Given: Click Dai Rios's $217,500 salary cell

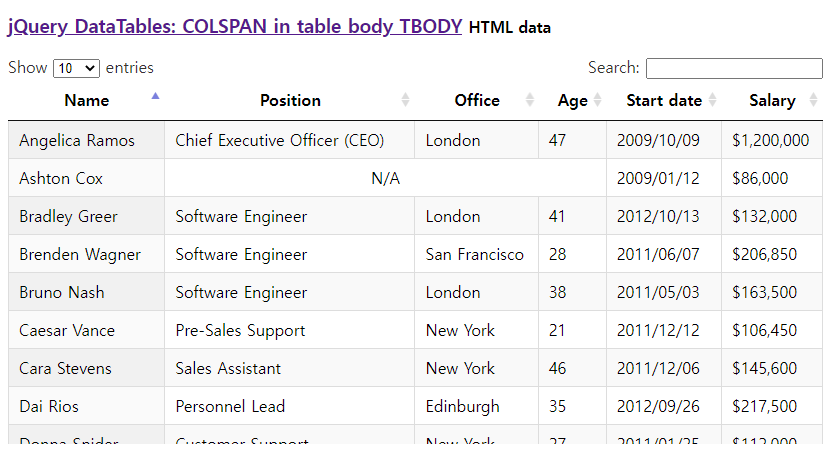Looking at the screenshot, I should pos(764,406).
